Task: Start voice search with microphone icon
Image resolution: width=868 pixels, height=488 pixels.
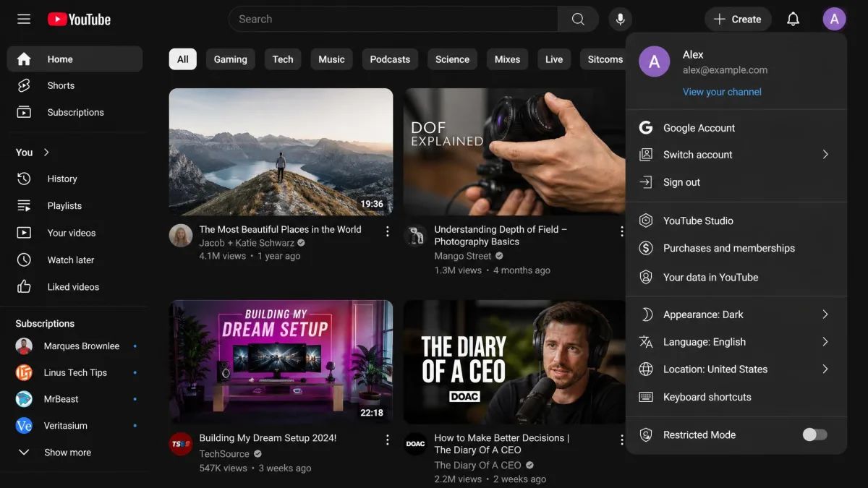Action: click(620, 20)
